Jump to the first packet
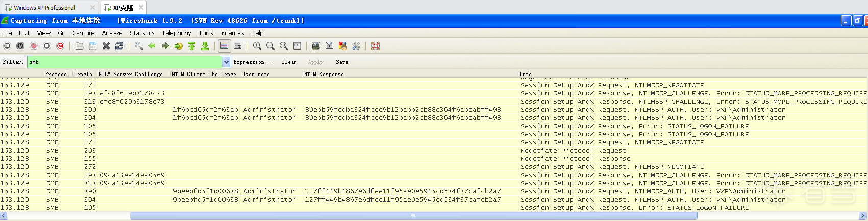The height and width of the screenshot is (221, 868). [x=192, y=46]
